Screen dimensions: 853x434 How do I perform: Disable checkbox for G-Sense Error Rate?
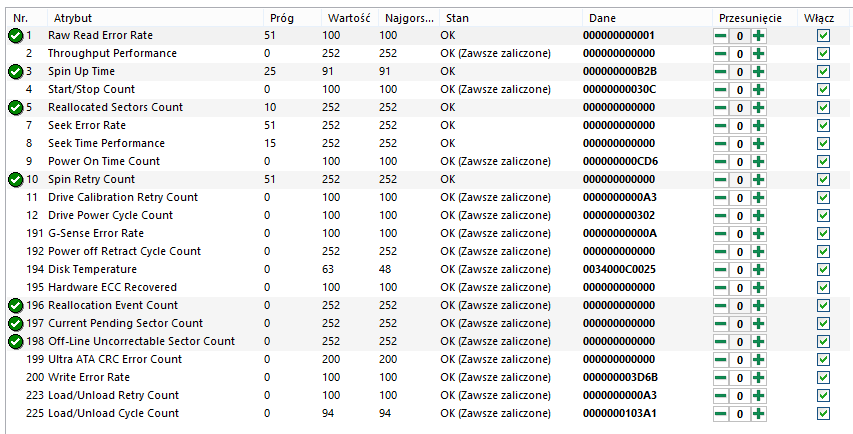(823, 234)
